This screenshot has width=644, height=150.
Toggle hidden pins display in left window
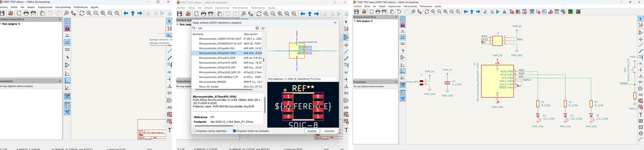[67, 65]
